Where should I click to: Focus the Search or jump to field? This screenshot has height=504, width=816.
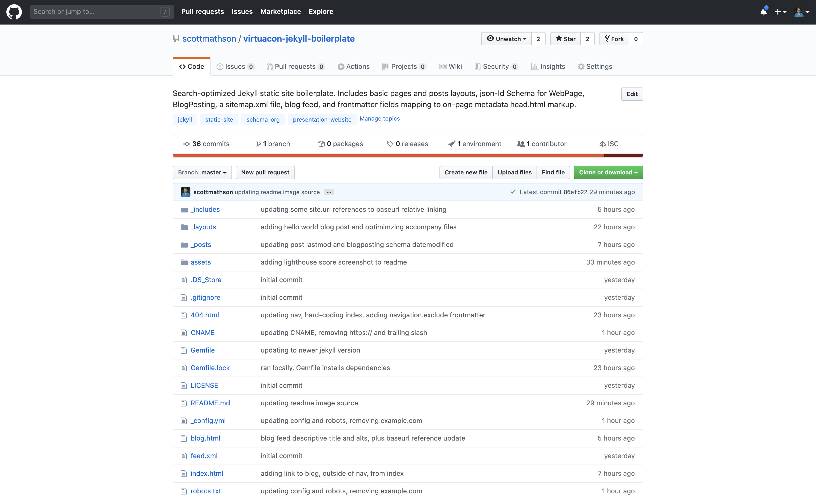[102, 12]
